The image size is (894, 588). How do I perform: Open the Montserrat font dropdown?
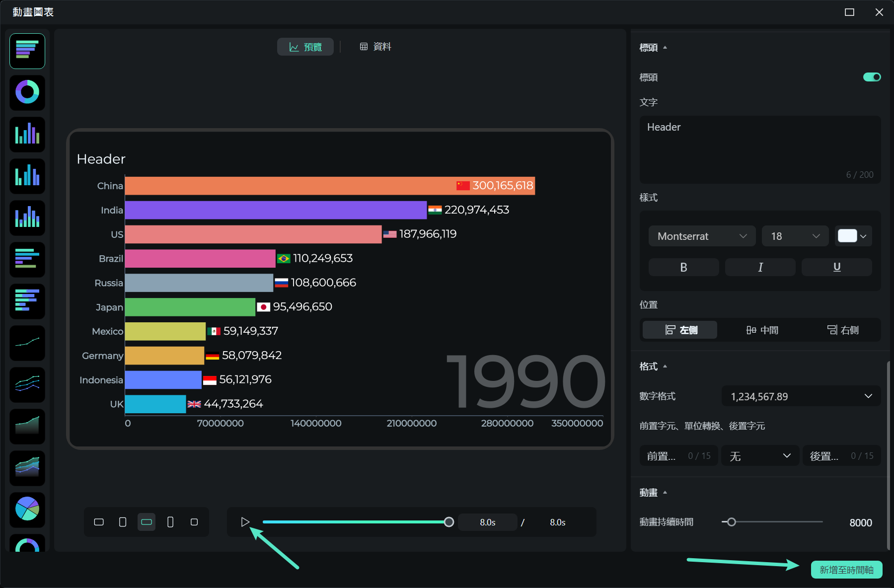pyautogui.click(x=701, y=236)
